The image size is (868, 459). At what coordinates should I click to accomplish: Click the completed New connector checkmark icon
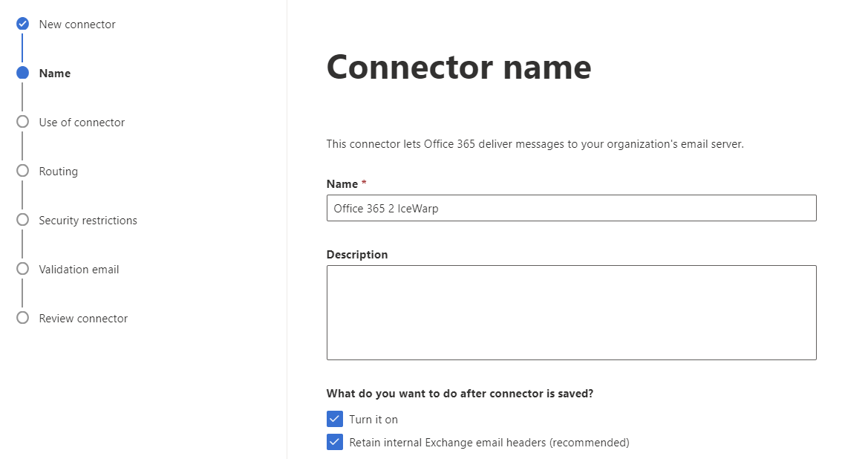23,24
